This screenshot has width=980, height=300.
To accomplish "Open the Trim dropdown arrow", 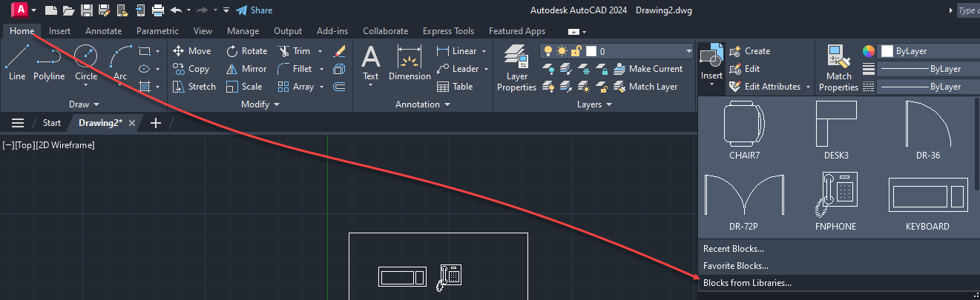I will click(x=320, y=52).
